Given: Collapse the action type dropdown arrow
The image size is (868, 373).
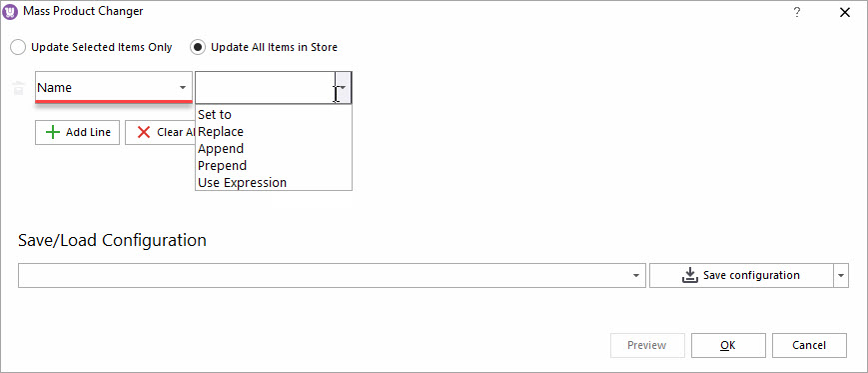Looking at the screenshot, I should 343,88.
